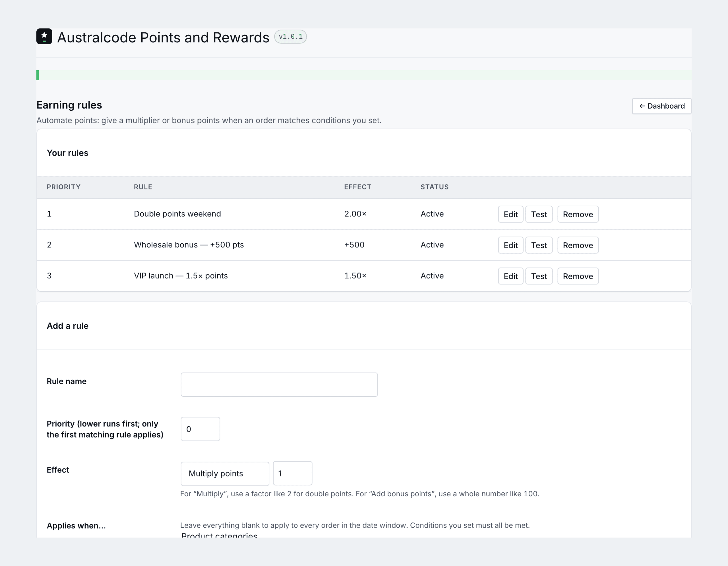Click the 'Your rules' section heading
The width and height of the screenshot is (728, 566).
coord(67,153)
